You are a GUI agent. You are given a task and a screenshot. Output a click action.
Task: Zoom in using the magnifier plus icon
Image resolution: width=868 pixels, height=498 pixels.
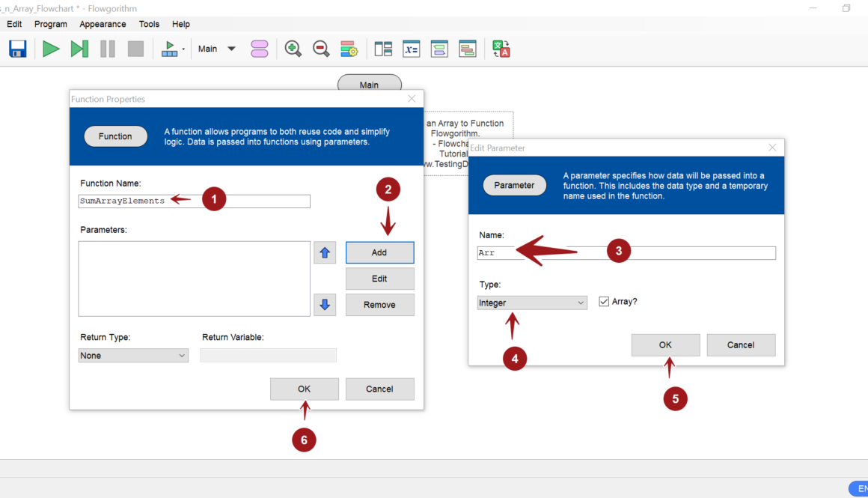tap(293, 49)
